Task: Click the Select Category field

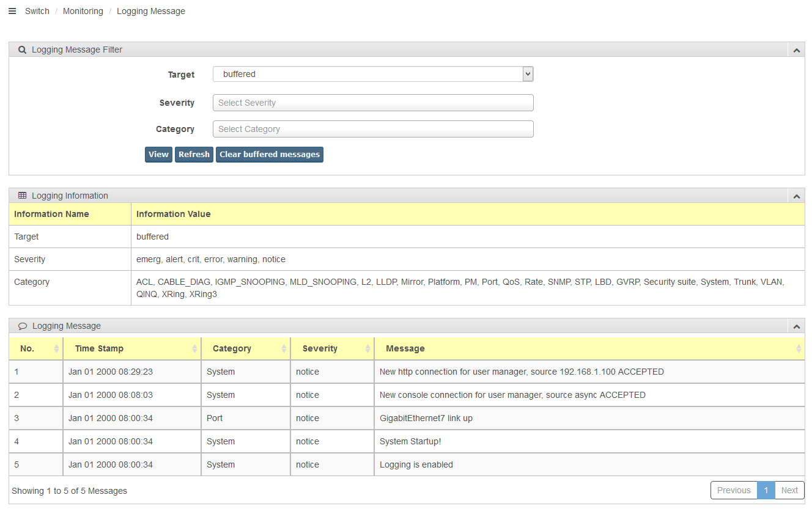Action: [x=373, y=129]
